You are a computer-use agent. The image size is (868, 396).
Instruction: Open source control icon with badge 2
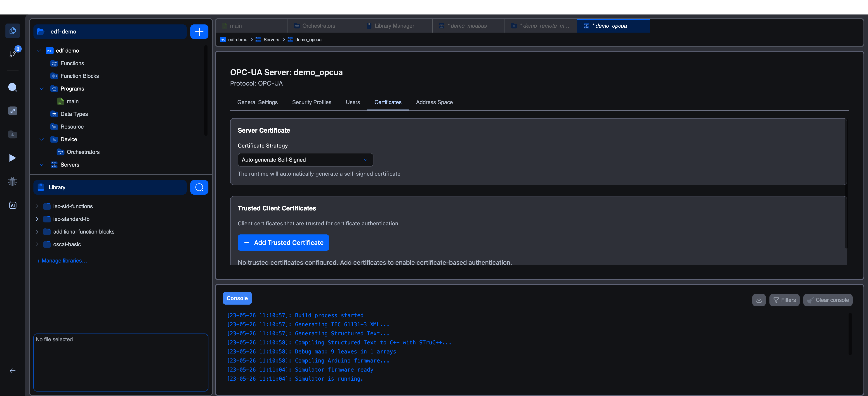[x=12, y=54]
